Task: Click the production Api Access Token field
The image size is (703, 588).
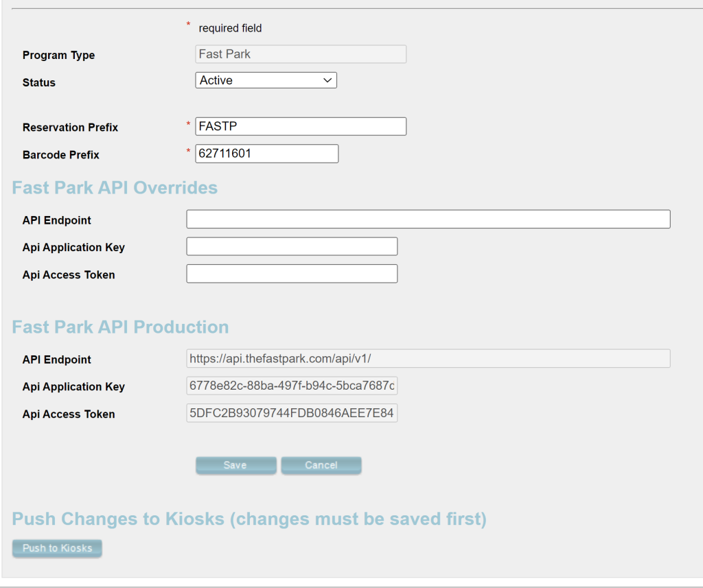Action: pyautogui.click(x=292, y=413)
